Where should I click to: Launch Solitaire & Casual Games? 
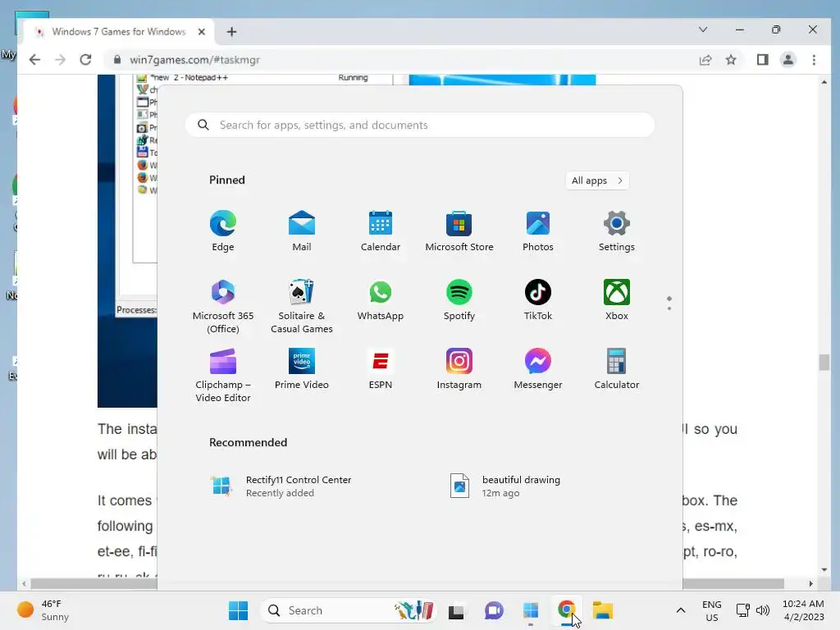302,306
